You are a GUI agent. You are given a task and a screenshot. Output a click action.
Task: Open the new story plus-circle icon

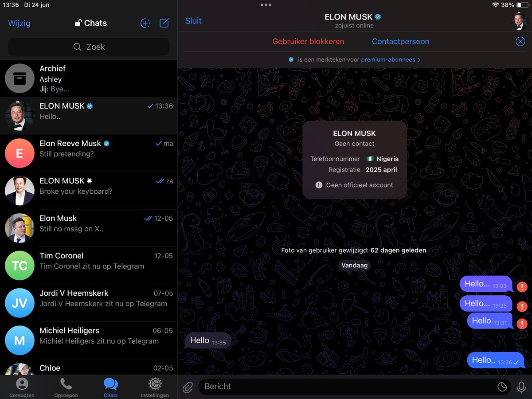tap(145, 23)
